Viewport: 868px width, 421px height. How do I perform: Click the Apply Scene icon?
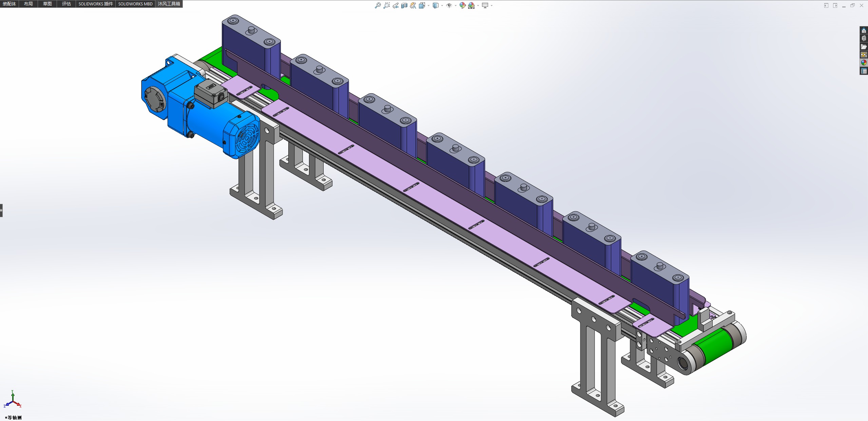(471, 5)
